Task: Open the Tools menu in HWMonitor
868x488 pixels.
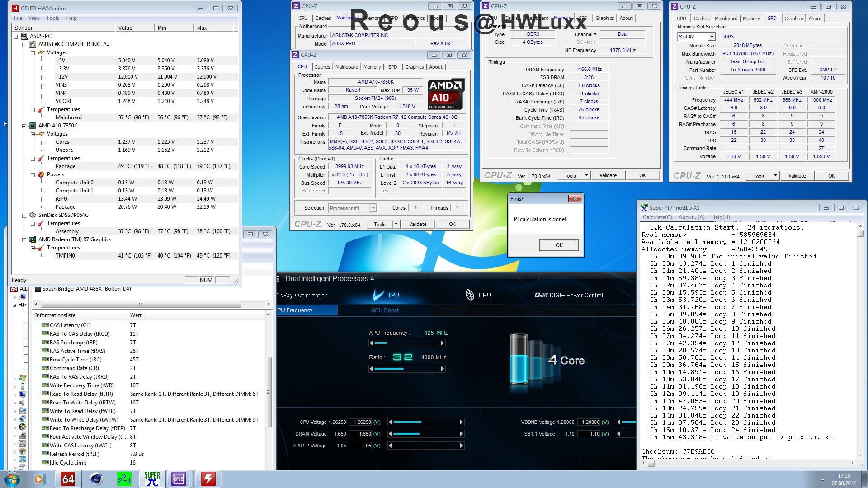Action: (x=52, y=18)
